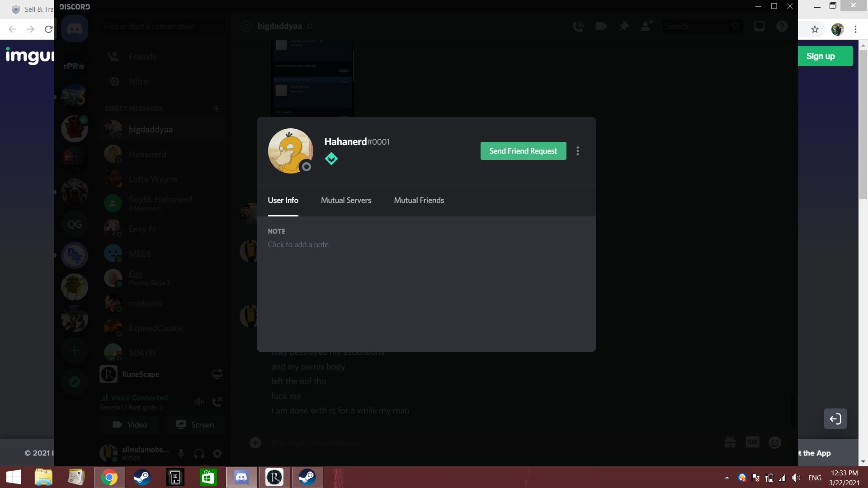
Task: Open Lotta Wayne direct message
Action: [x=162, y=179]
